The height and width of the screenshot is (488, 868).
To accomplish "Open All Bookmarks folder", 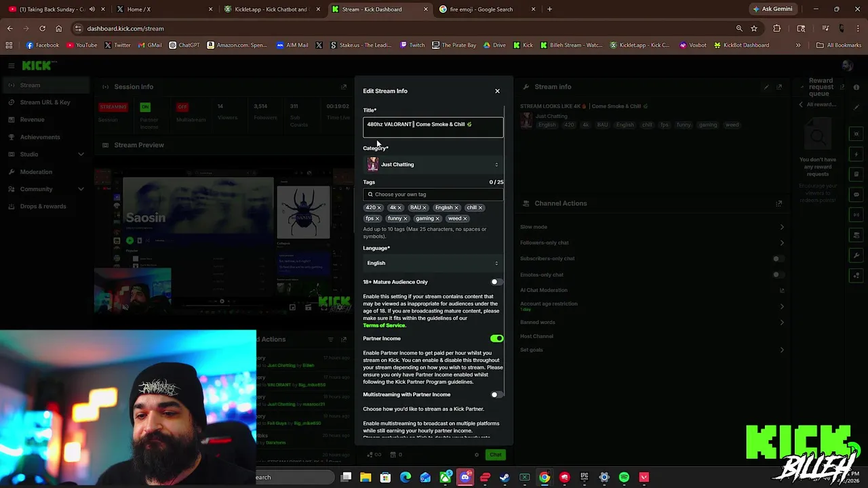I will 839,45.
